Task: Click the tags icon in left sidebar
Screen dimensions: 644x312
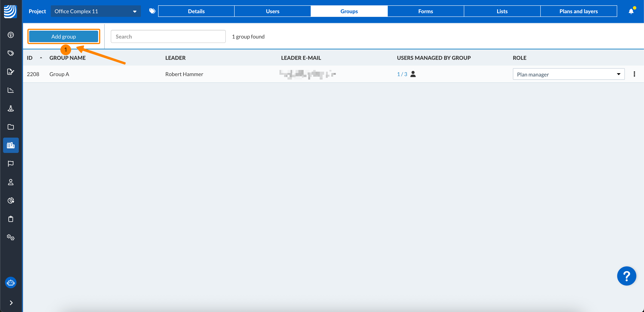Action: [x=11, y=53]
